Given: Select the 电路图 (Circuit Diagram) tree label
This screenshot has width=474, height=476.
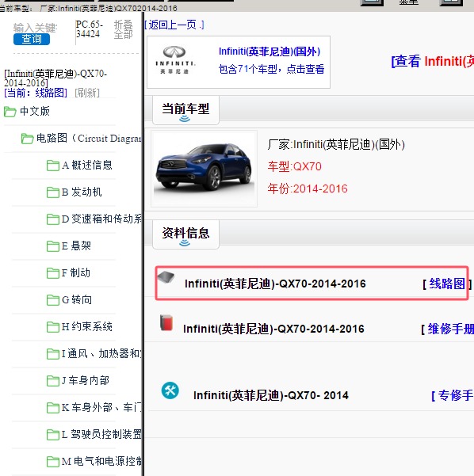Looking at the screenshot, I should 89,139.
